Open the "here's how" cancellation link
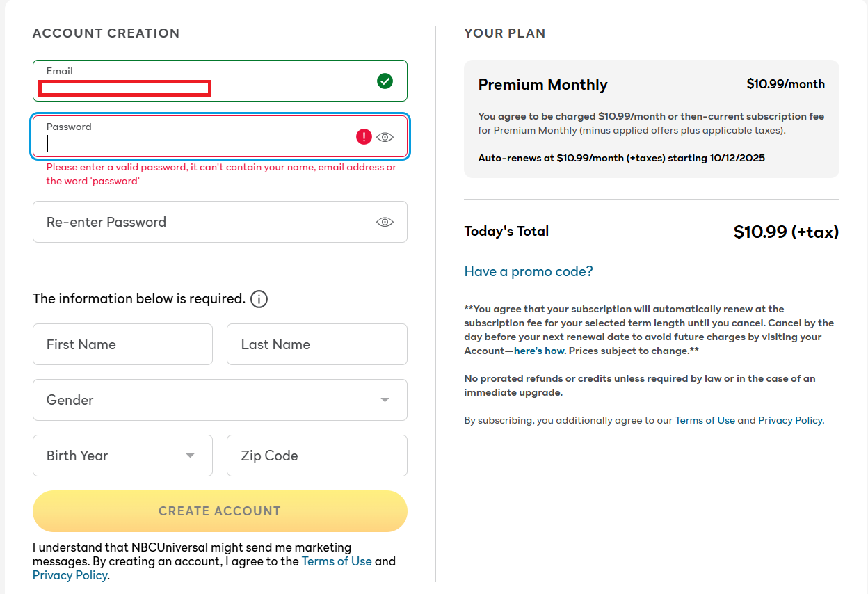This screenshot has height=594, width=868. [539, 351]
